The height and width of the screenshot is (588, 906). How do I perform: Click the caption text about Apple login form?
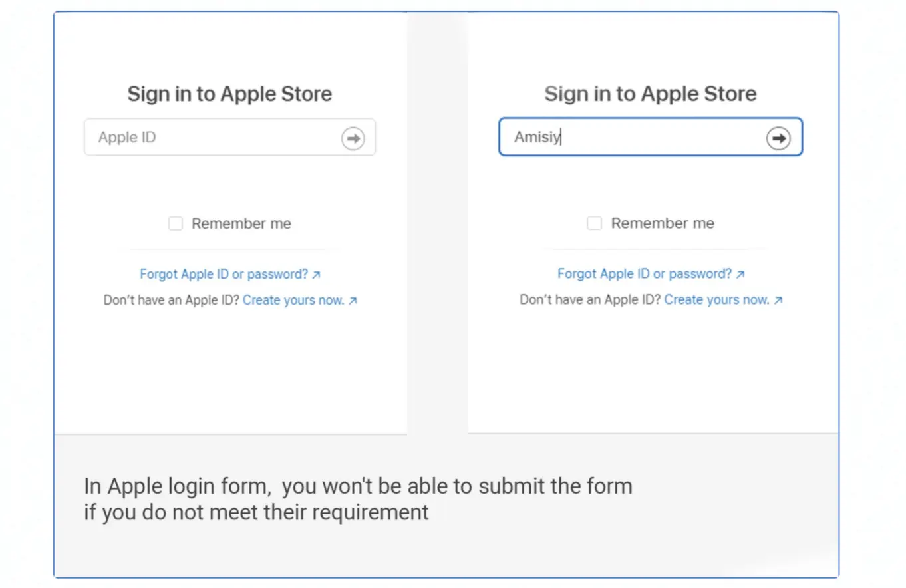pyautogui.click(x=358, y=500)
